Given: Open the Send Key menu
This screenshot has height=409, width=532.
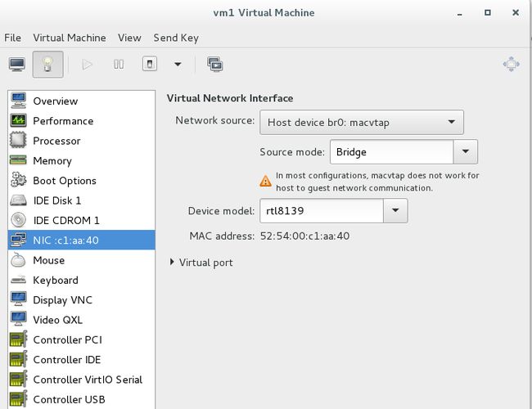Looking at the screenshot, I should pos(176,38).
